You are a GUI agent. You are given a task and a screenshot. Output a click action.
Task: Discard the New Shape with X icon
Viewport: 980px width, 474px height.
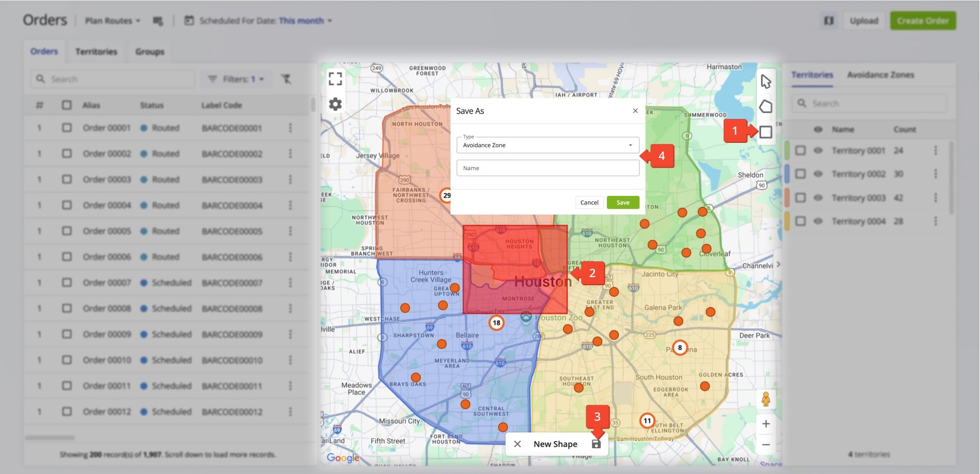point(518,444)
